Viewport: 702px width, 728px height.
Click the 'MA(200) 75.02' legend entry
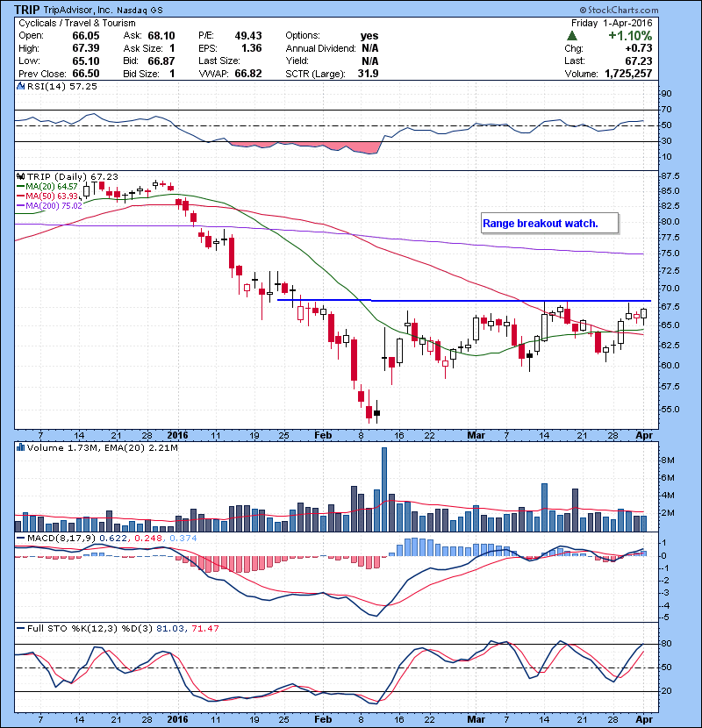click(x=49, y=205)
